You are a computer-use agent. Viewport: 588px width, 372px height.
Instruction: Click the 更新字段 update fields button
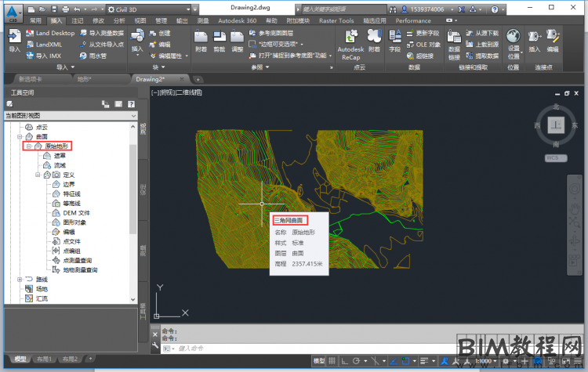423,34
